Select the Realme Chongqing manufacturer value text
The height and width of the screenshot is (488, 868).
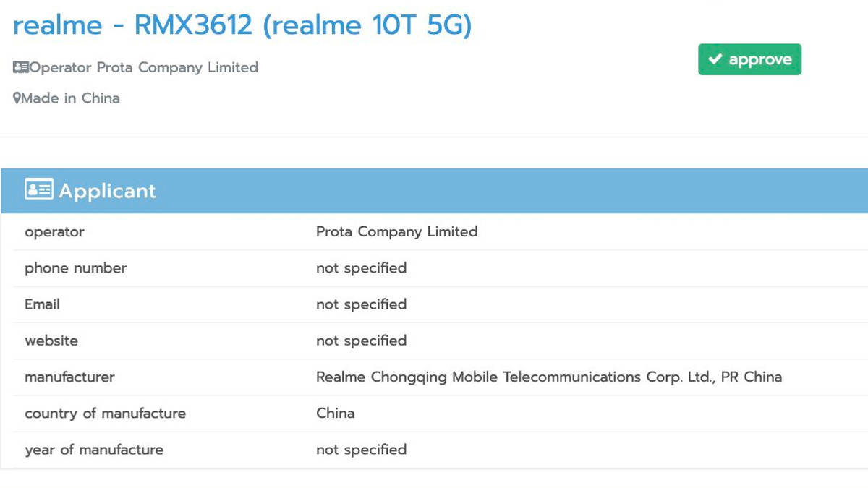point(548,377)
